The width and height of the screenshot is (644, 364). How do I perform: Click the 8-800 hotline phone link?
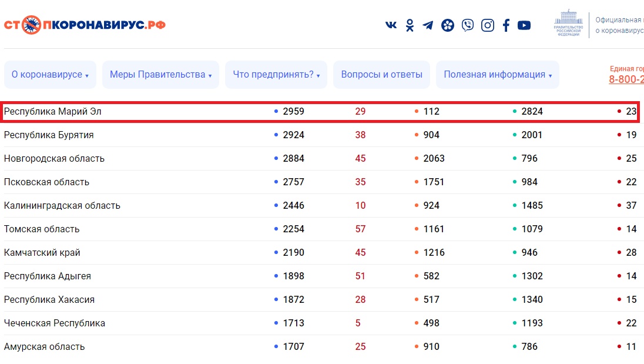click(626, 79)
